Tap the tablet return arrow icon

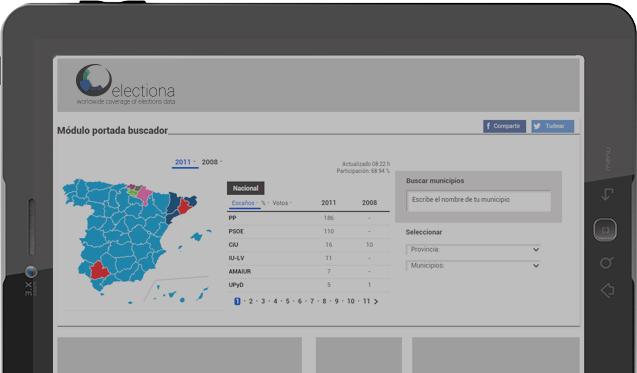coord(607,194)
